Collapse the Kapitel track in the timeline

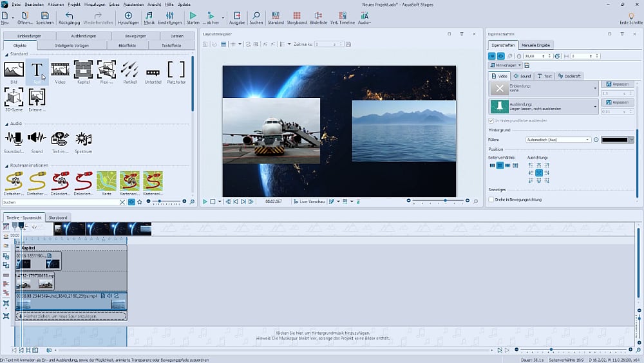coord(18,248)
